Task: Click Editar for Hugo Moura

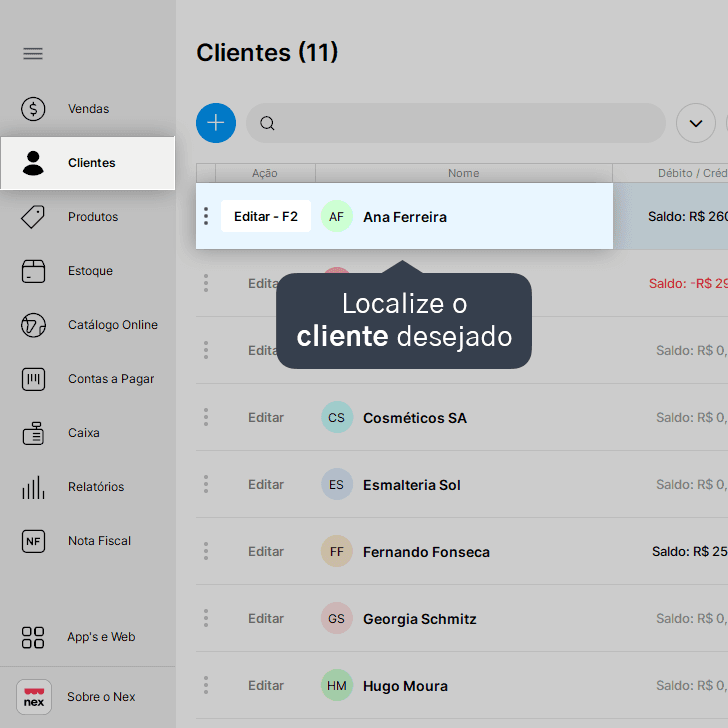Action: pos(266,685)
